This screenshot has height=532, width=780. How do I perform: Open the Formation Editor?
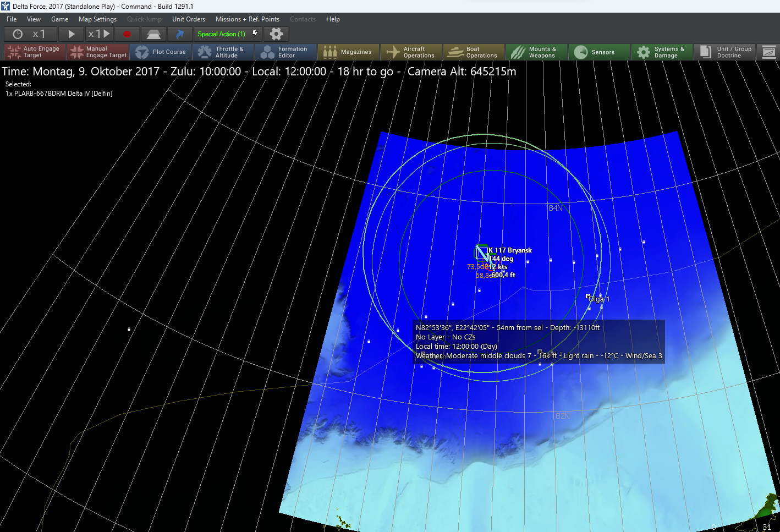coord(286,52)
